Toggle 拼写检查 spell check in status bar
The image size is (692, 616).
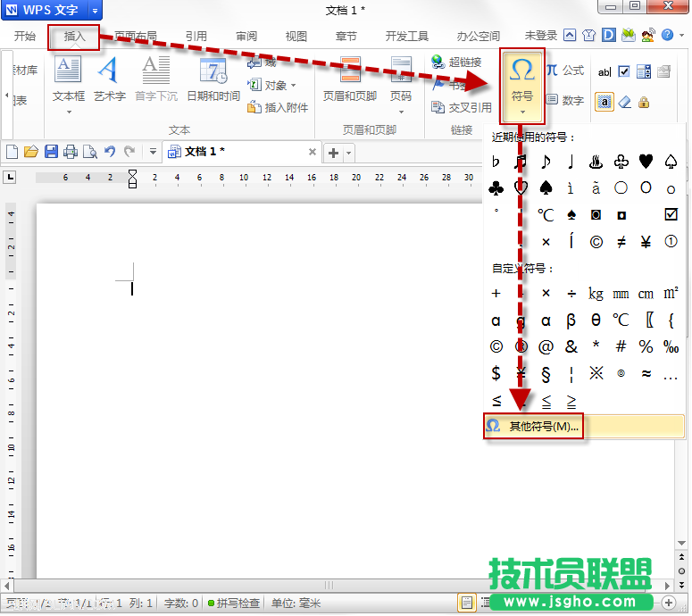tap(233, 603)
